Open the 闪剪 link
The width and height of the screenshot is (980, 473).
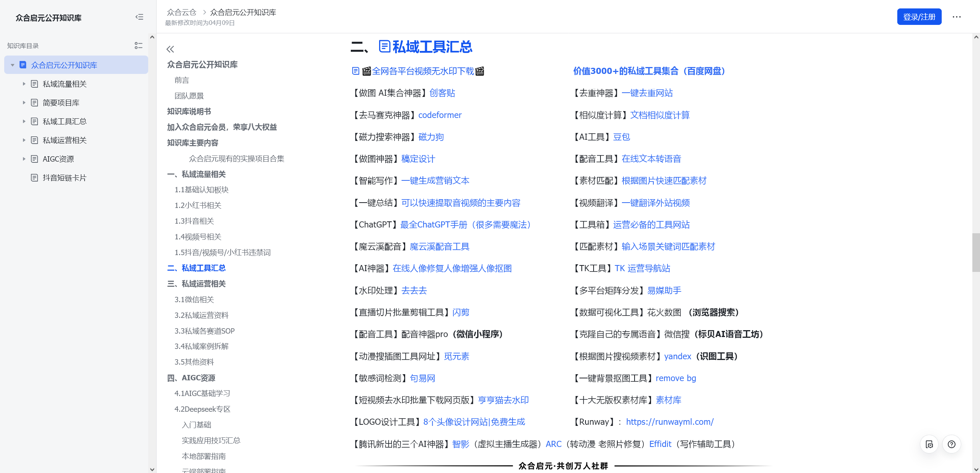point(461,312)
